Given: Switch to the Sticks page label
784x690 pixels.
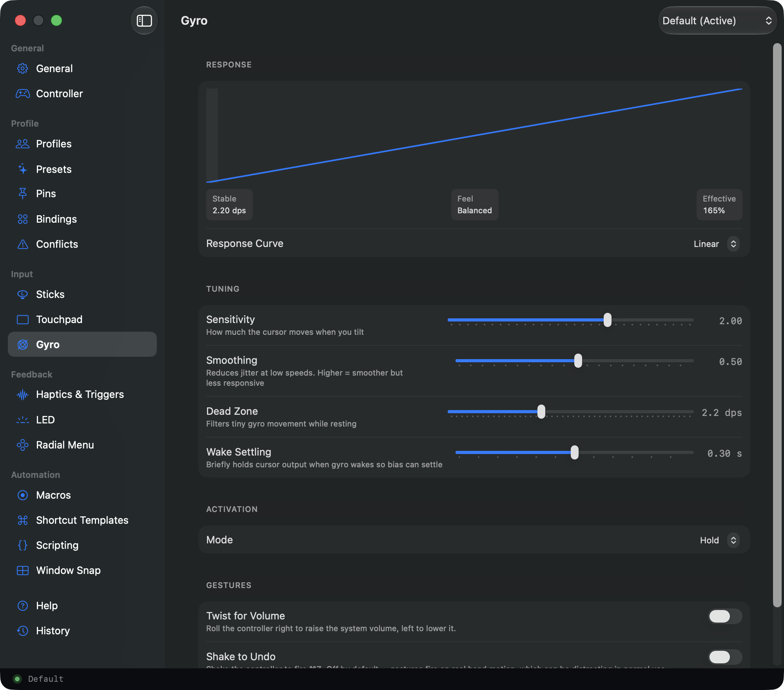Looking at the screenshot, I should (x=50, y=294).
